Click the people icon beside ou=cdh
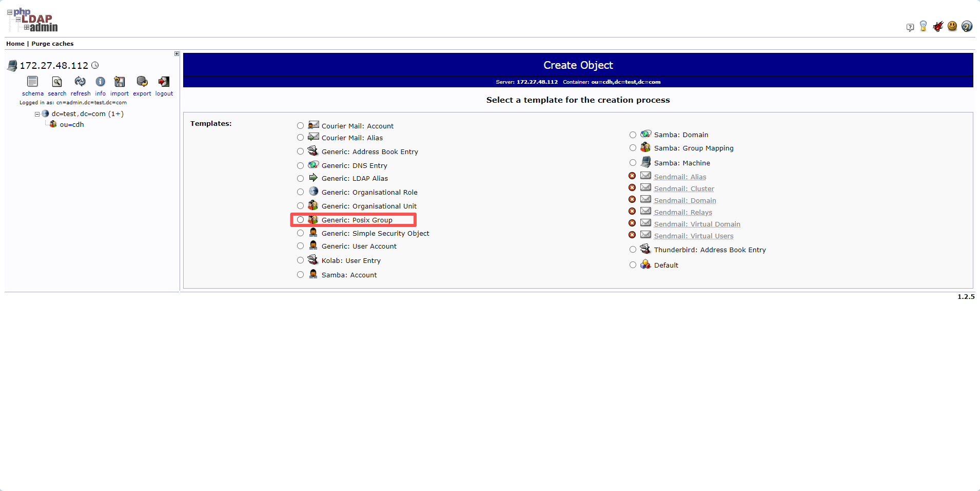The image size is (980, 491). point(53,124)
